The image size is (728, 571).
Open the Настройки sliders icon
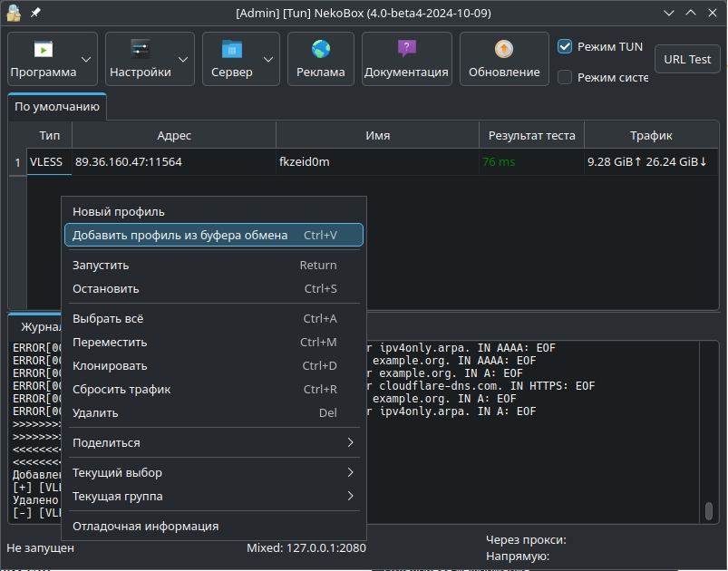(x=140, y=49)
